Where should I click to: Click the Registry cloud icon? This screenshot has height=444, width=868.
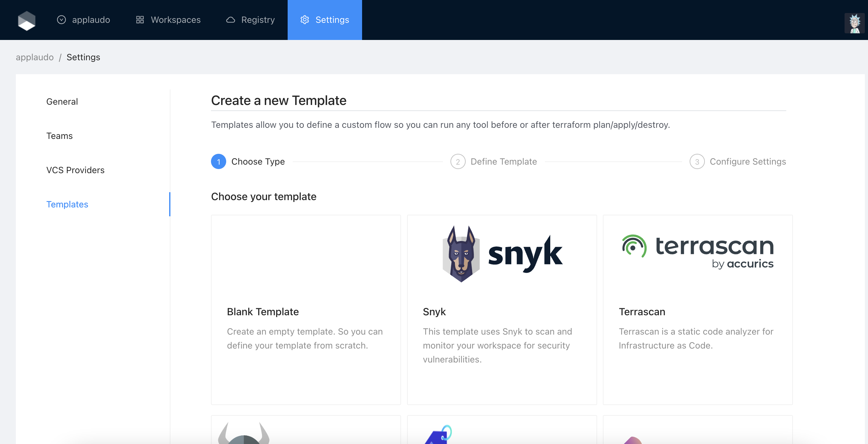(231, 20)
